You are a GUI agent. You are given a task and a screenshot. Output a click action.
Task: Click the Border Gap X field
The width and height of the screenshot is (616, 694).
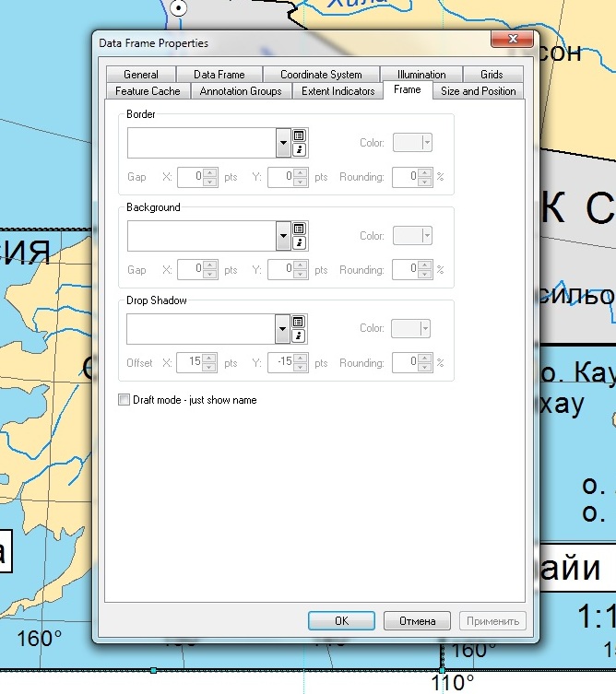190,177
